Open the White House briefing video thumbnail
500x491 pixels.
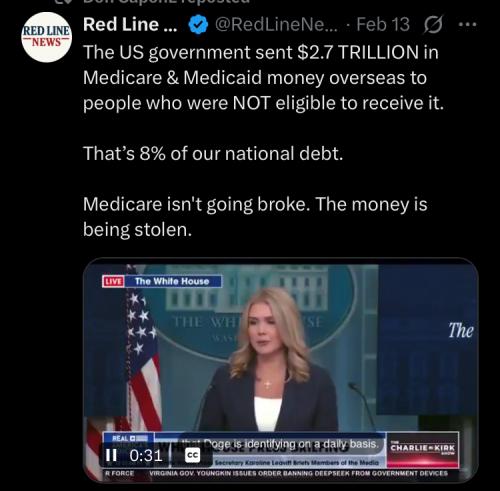[x=281, y=370]
